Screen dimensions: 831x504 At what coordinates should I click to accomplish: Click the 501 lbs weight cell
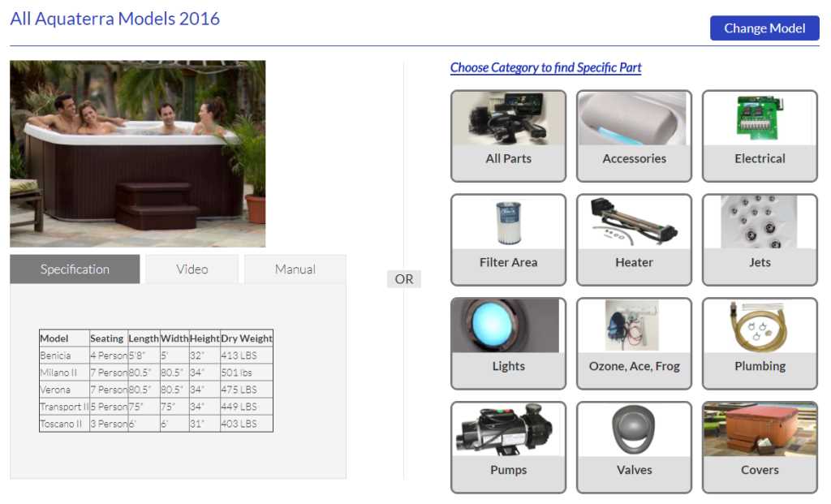(x=247, y=373)
